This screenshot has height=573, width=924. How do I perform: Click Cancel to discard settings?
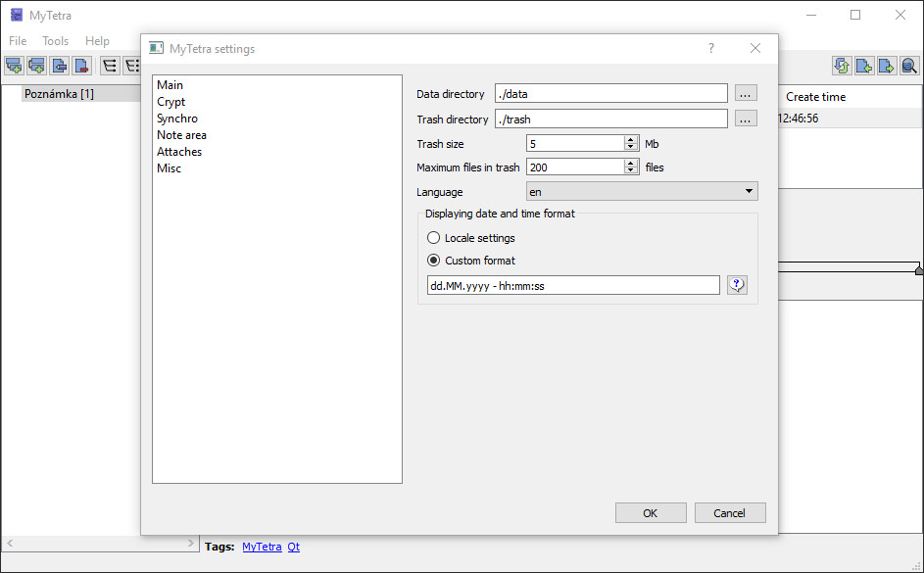(730, 513)
